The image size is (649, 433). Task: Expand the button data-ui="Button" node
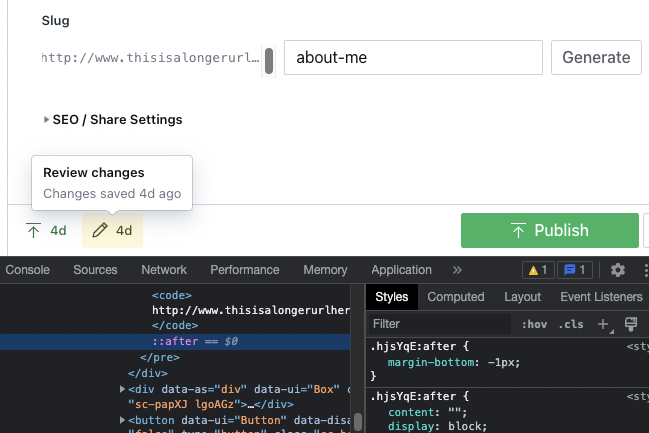(x=122, y=420)
